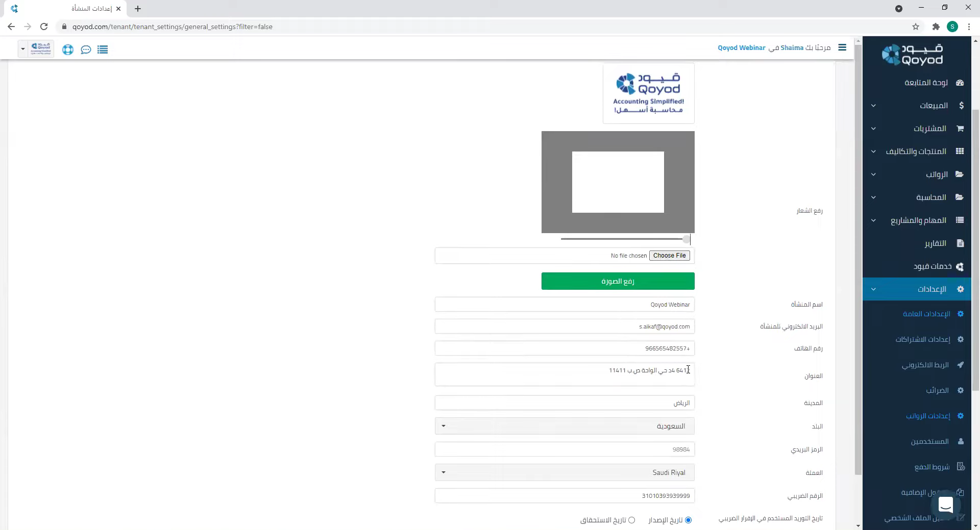Open the support globe icon in top toolbar
Image resolution: width=980 pixels, height=530 pixels.
coord(67,49)
